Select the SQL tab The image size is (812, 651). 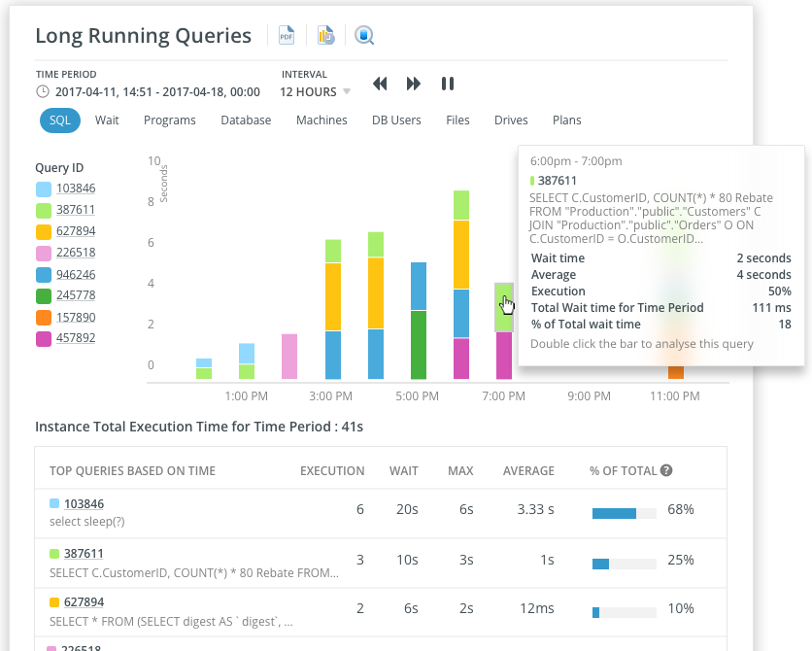pyautogui.click(x=60, y=120)
